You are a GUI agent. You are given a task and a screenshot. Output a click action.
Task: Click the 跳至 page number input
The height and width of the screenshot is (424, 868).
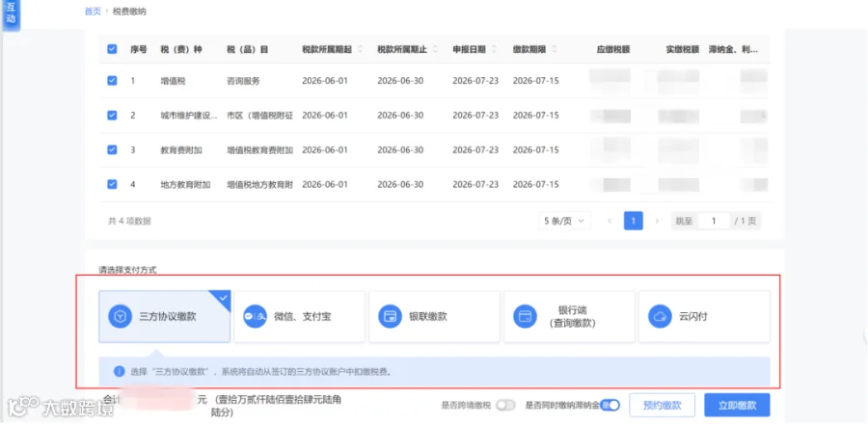click(x=714, y=221)
